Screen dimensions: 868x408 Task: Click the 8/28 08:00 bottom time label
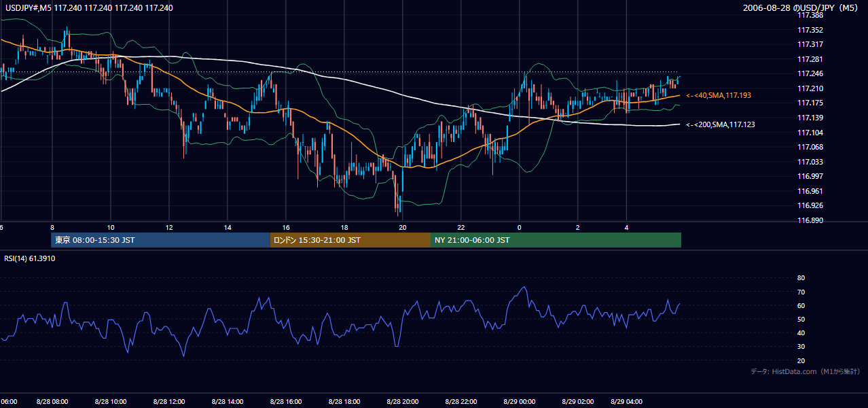[52, 402]
